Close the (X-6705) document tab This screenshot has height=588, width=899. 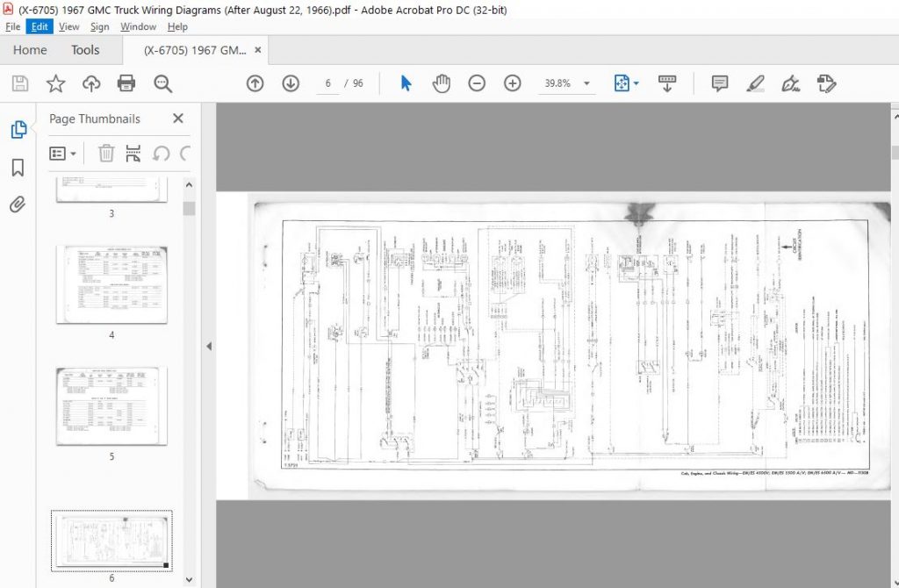[258, 50]
